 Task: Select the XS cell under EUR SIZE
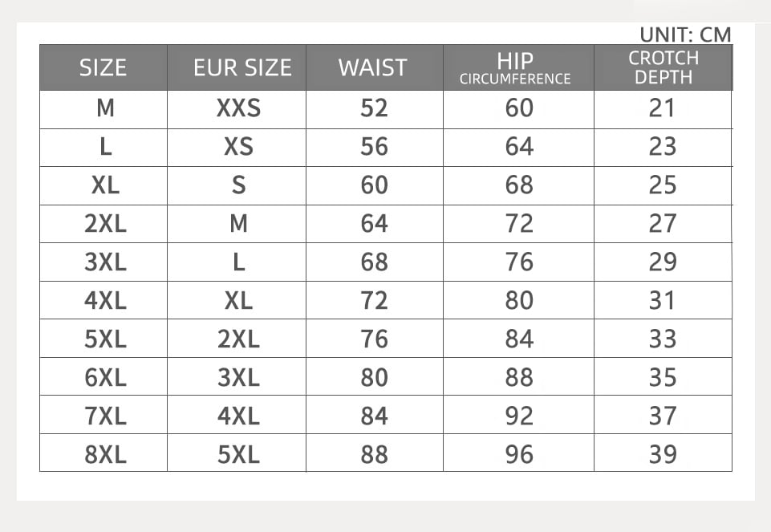(238, 147)
